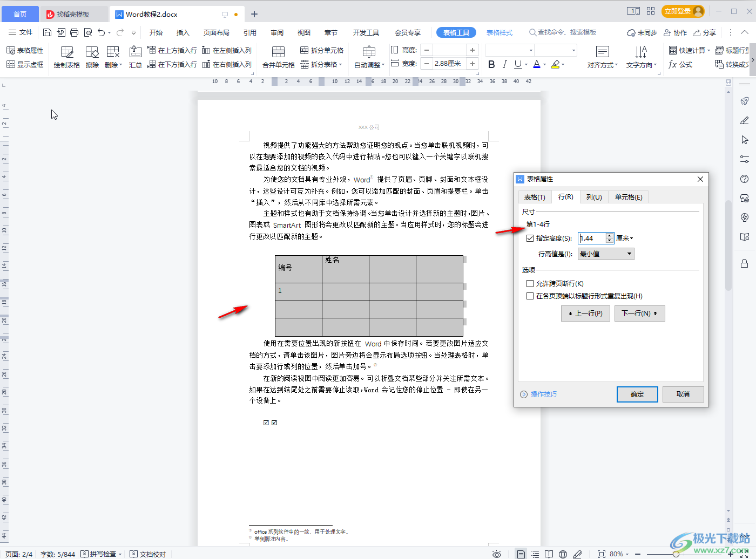
Task: Select the 擦除 eraser tool
Action: [92, 57]
